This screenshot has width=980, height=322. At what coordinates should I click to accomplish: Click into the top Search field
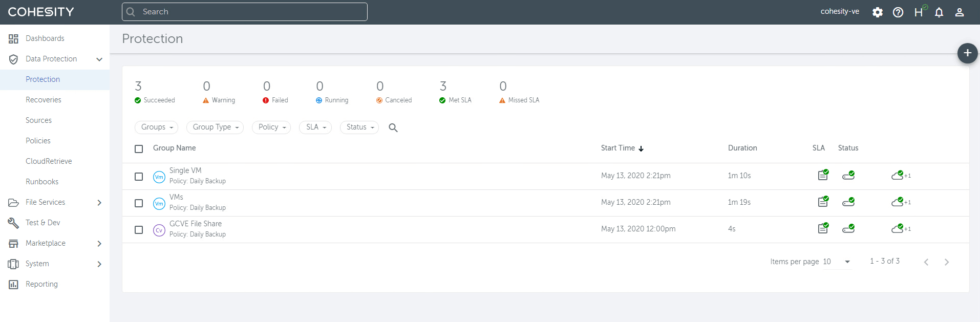pos(245,12)
